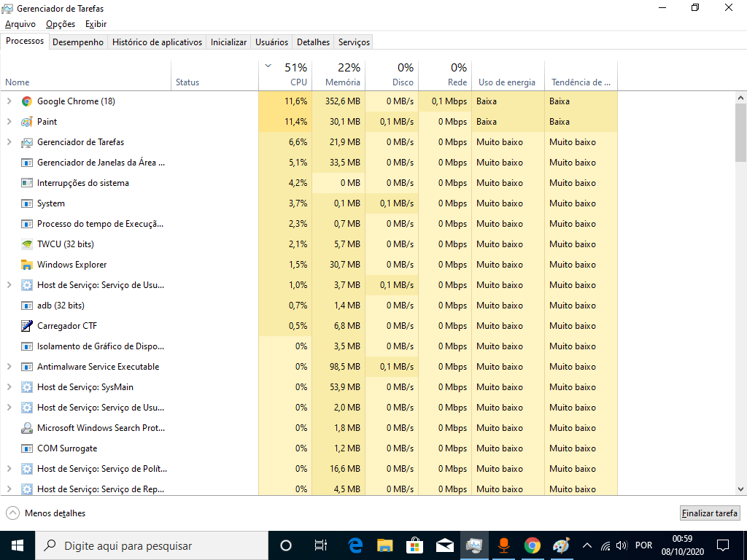Expand Host de Serviço: Serviço de Rep... entry
This screenshot has height=560, width=747.
coord(9,489)
